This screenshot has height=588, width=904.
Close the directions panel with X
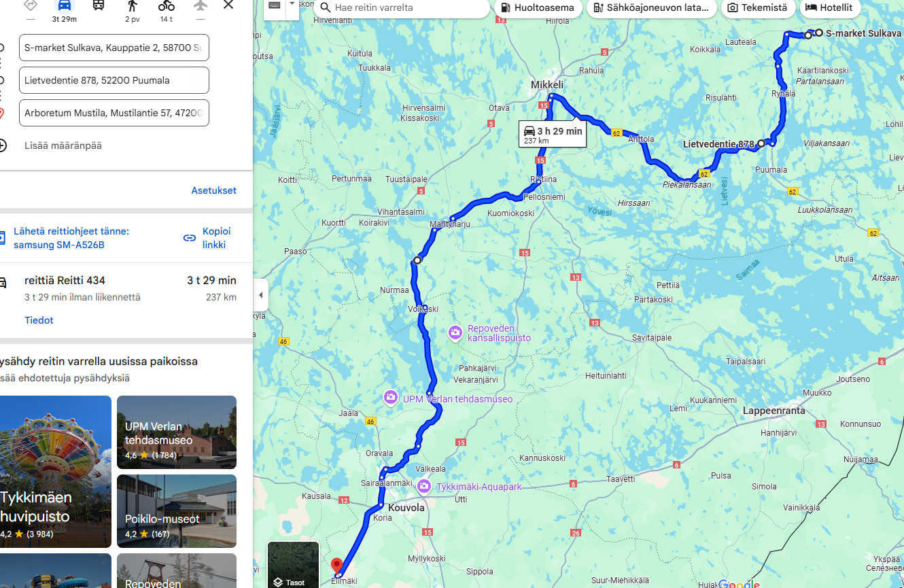click(228, 5)
